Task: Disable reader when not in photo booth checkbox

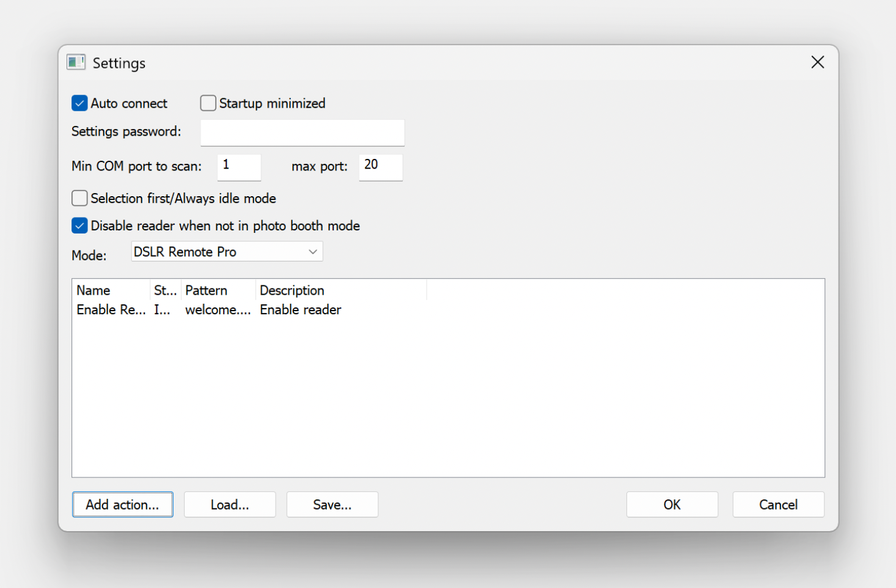Action: tap(80, 226)
